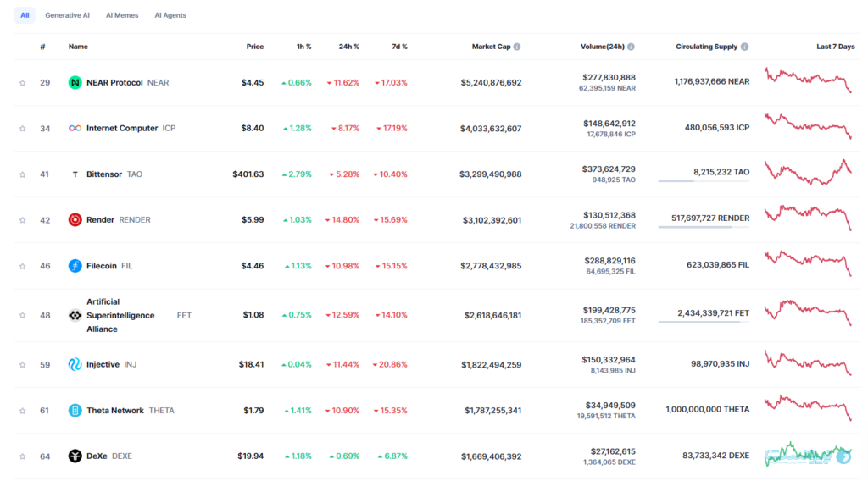The image size is (868, 481).
Task: Click the DeXe coin logo
Action: pos(75,456)
